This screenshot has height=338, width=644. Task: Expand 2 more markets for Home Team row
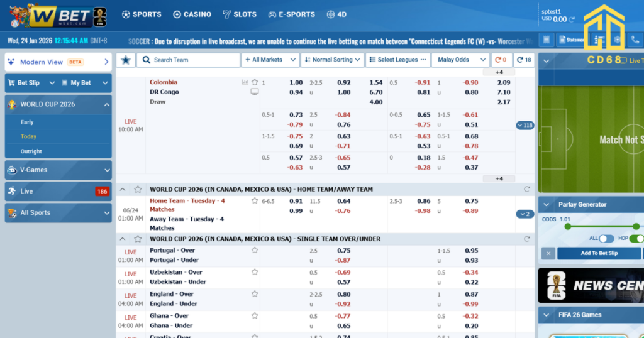point(525,214)
